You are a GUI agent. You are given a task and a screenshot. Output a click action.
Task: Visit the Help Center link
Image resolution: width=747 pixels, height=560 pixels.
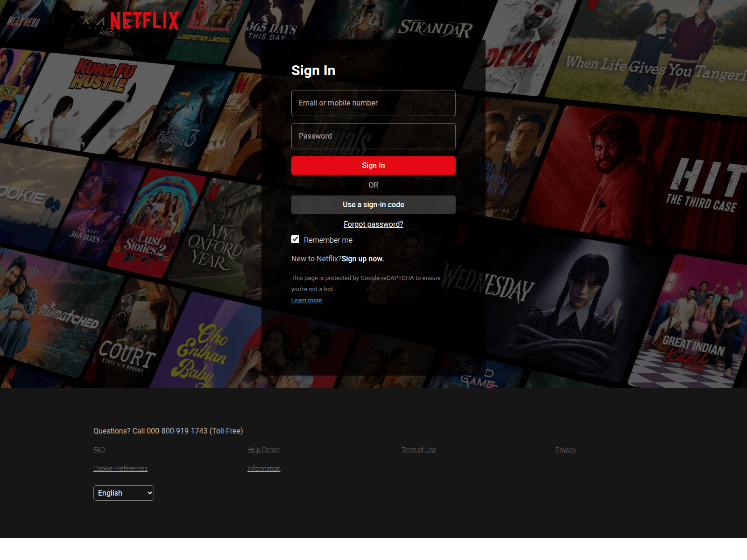tap(264, 450)
